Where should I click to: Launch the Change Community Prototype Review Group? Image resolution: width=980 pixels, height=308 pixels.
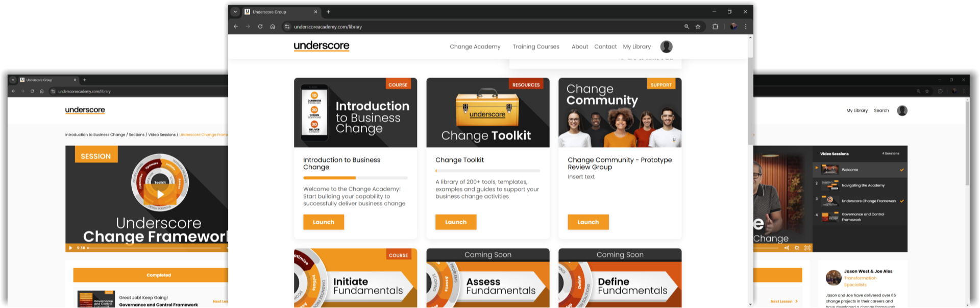point(588,222)
